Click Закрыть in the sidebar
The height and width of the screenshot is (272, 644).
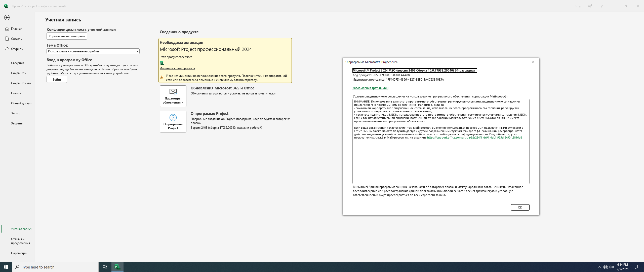(17, 123)
